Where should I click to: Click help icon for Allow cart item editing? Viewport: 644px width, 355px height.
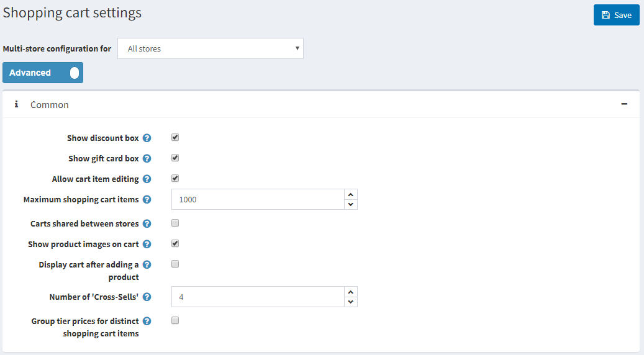pyautogui.click(x=147, y=179)
